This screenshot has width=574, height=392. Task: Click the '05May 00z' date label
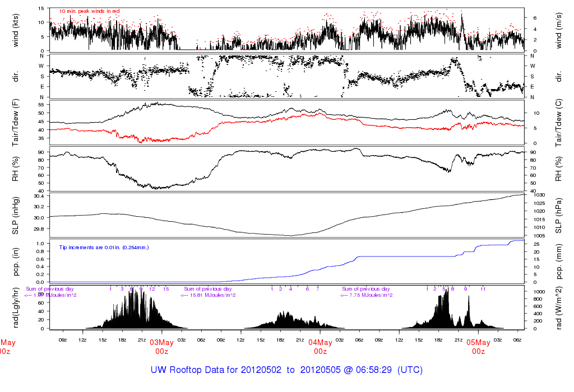[479, 347]
